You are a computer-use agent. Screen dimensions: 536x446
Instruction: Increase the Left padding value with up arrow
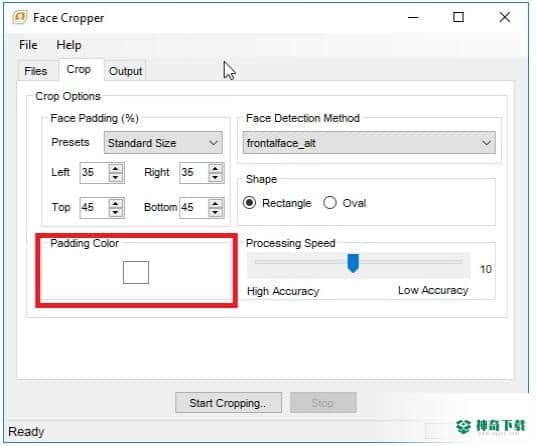pyautogui.click(x=116, y=168)
